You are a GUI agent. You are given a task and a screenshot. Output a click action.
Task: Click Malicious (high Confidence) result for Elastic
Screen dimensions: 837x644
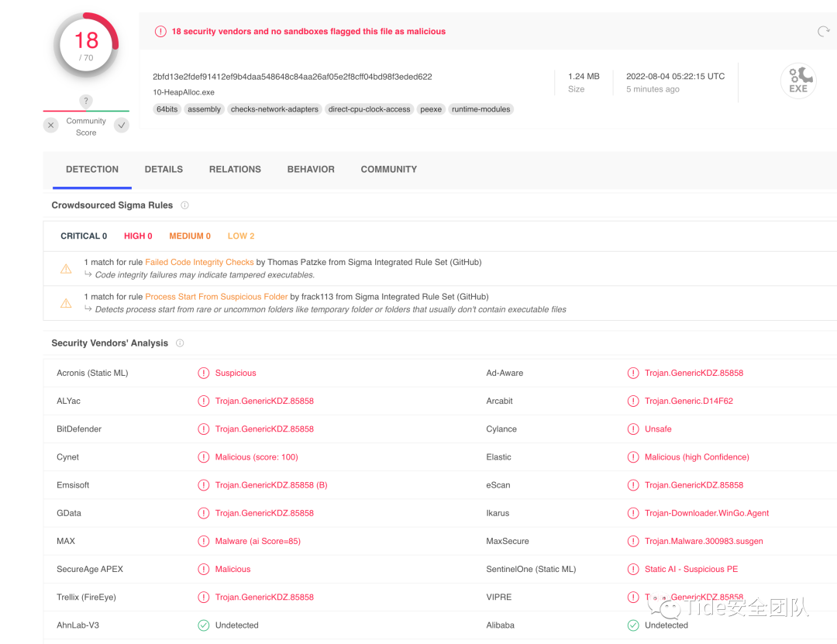pos(697,457)
